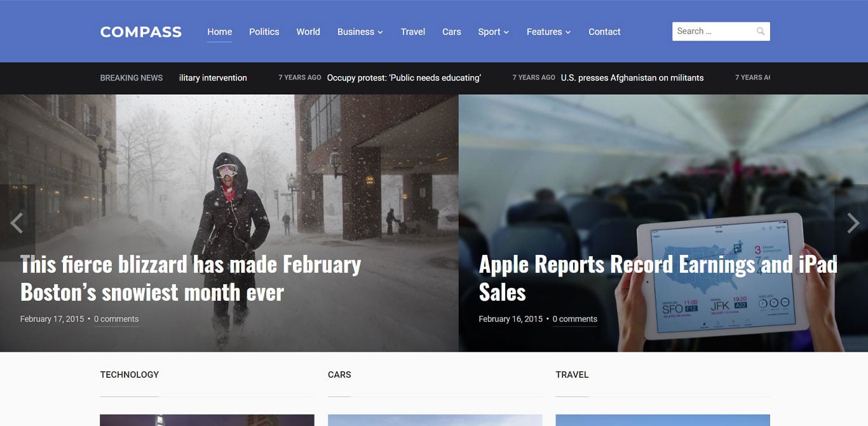Click the BREAKING NEWS label
Image resolution: width=868 pixels, height=426 pixels.
(x=132, y=78)
